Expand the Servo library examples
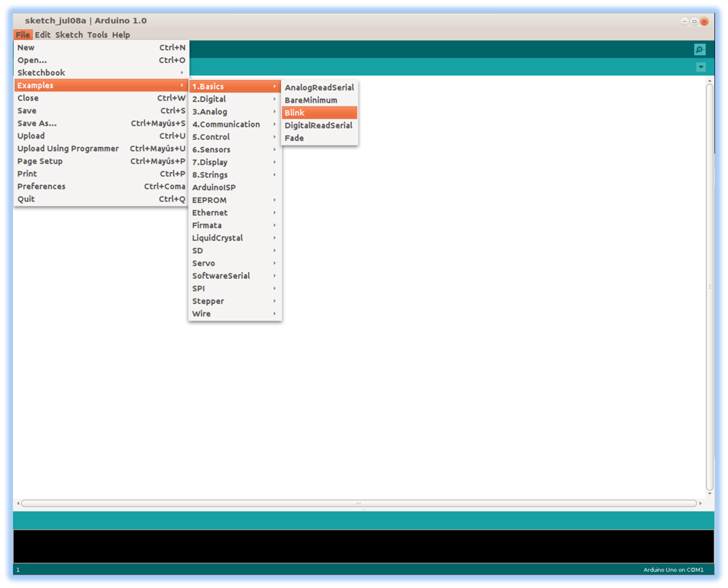 235,263
